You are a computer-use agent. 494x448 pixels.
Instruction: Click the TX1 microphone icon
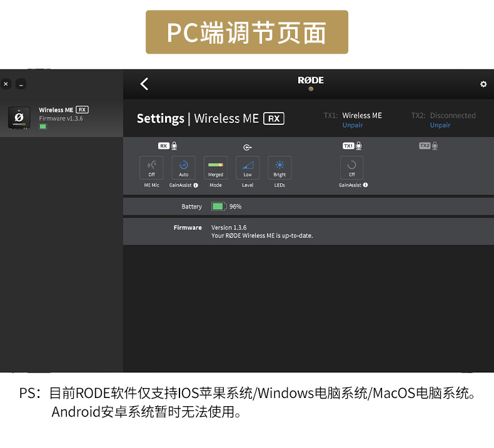[x=358, y=146]
